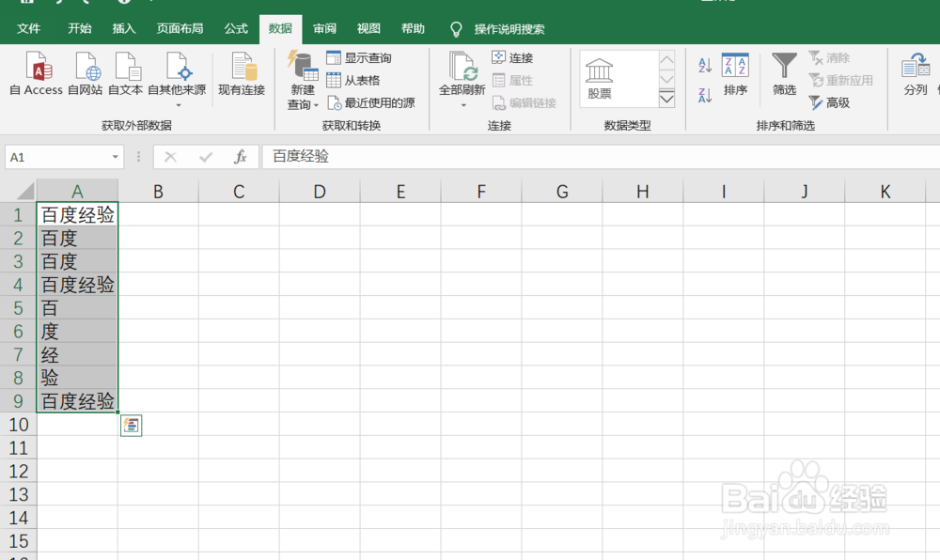Image resolution: width=940 pixels, height=560 pixels.
Task: Click the Select All corner triangle
Action: 24,191
